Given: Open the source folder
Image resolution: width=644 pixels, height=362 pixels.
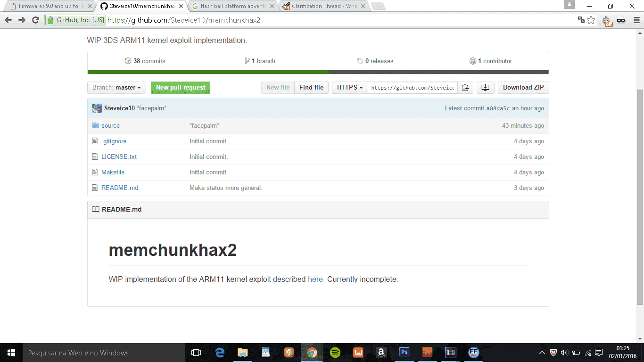Looking at the screenshot, I should (x=110, y=126).
